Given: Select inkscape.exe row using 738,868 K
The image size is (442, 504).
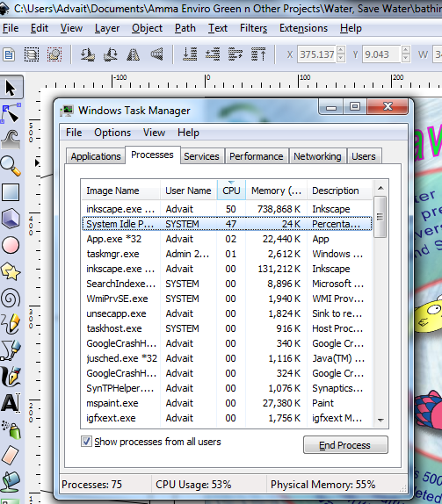Looking at the screenshot, I should pyautogui.click(x=227, y=209).
